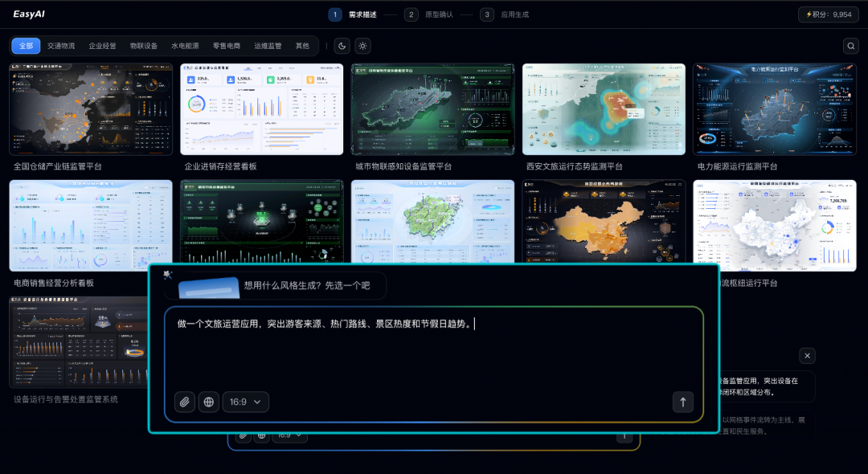The width and height of the screenshot is (868, 474).
Task: Click the 设备运行与告警处置监管系统 caption
Action: click(66, 399)
